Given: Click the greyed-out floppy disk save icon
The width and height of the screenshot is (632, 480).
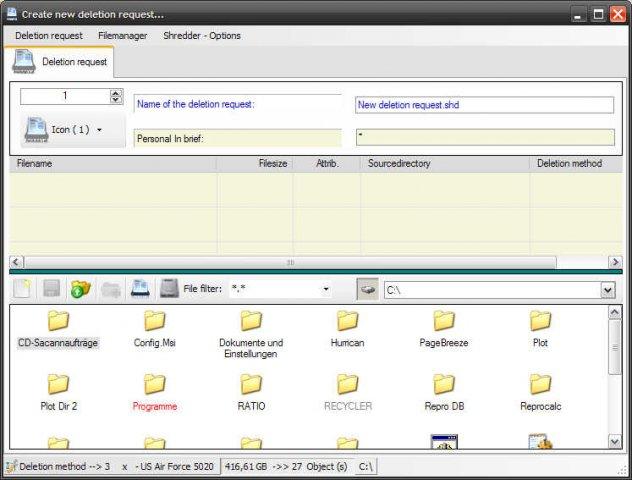Looking at the screenshot, I should (52, 289).
